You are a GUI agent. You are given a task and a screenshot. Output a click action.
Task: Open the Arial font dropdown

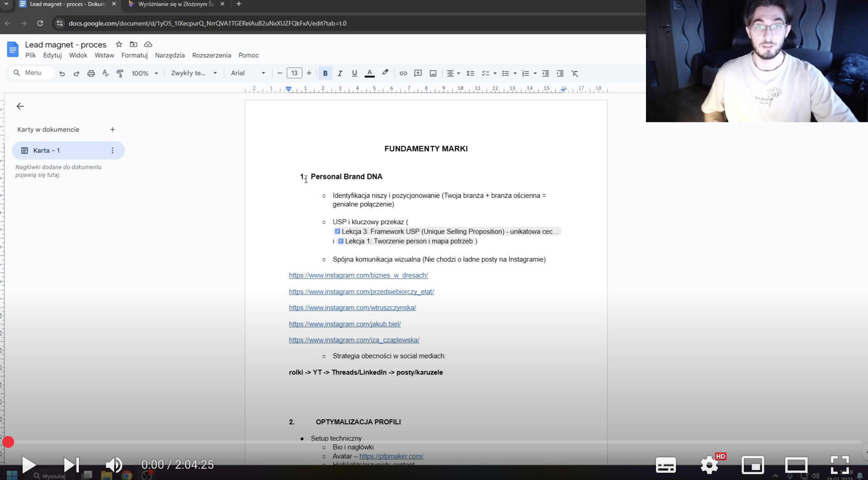pyautogui.click(x=248, y=73)
